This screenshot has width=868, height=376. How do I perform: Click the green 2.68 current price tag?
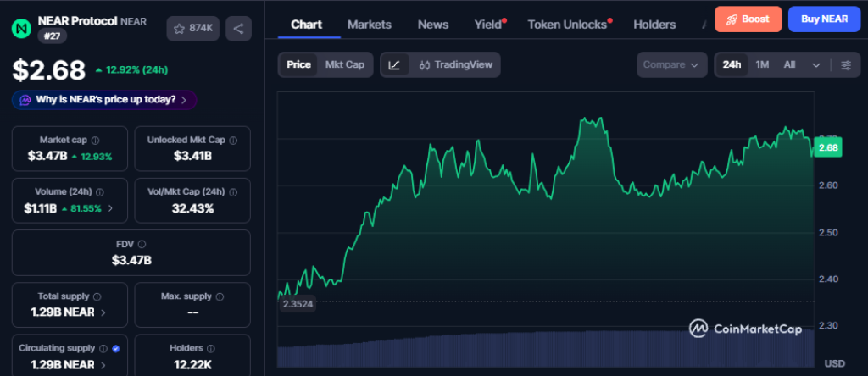(828, 147)
